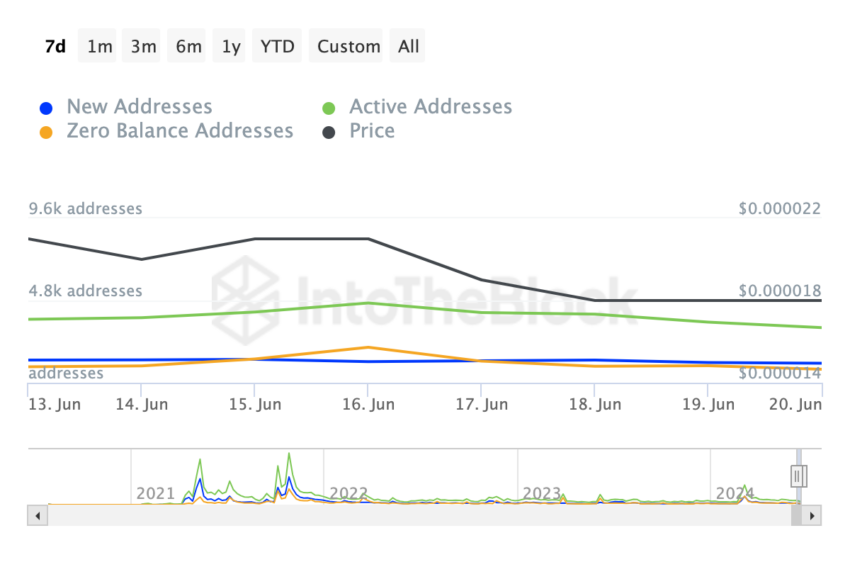This screenshot has width=850, height=567.
Task: Select the YTD range button
Action: point(277,46)
